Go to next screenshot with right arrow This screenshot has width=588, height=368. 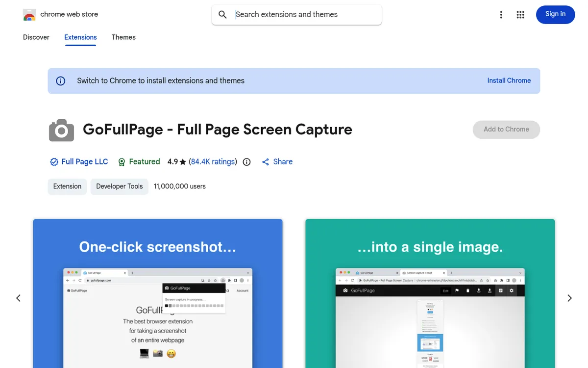(x=569, y=298)
